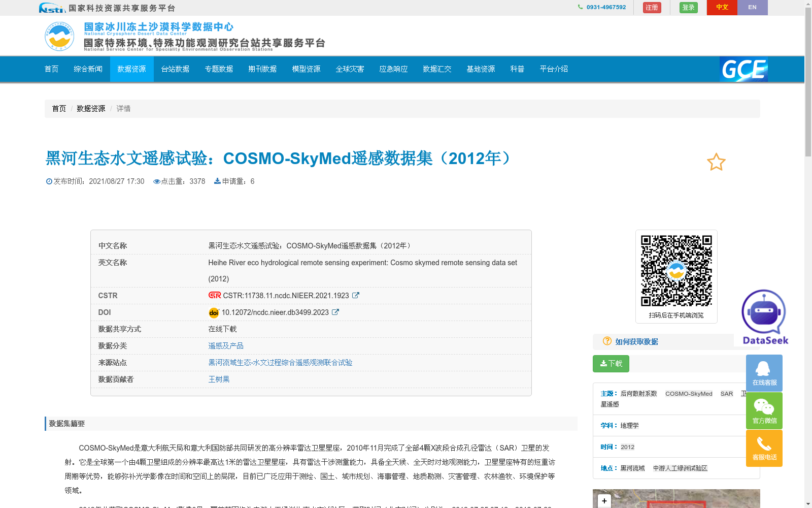Click the 登录 login button

688,8
